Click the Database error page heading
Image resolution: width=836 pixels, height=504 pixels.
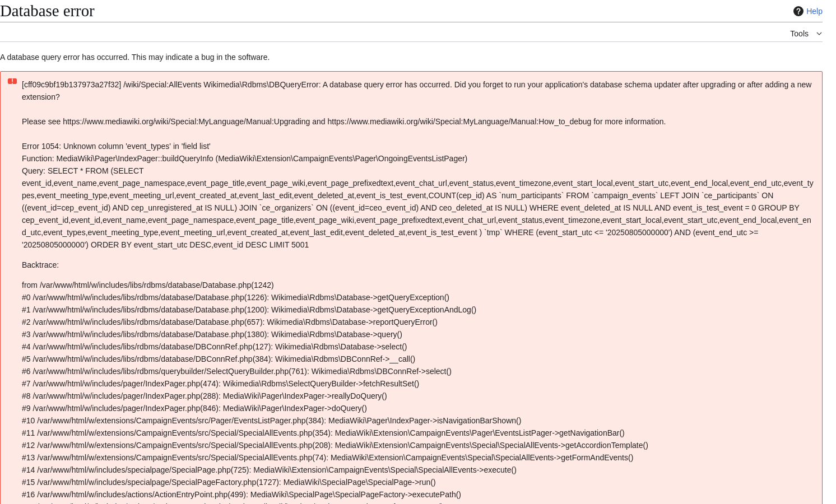click(x=48, y=11)
